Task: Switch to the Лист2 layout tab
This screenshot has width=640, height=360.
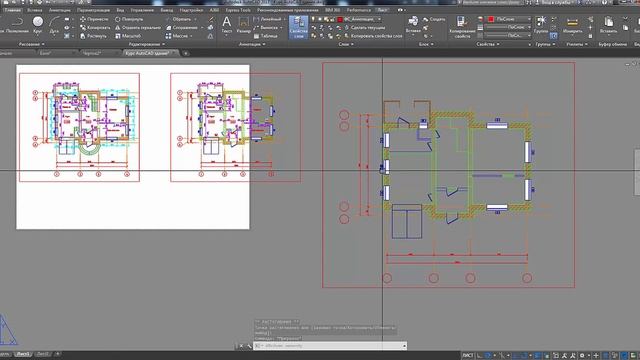Action: pos(42,354)
